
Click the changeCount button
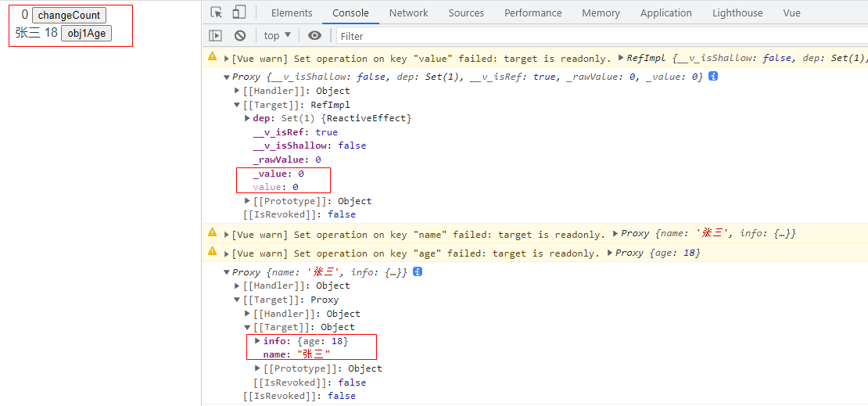[69, 15]
